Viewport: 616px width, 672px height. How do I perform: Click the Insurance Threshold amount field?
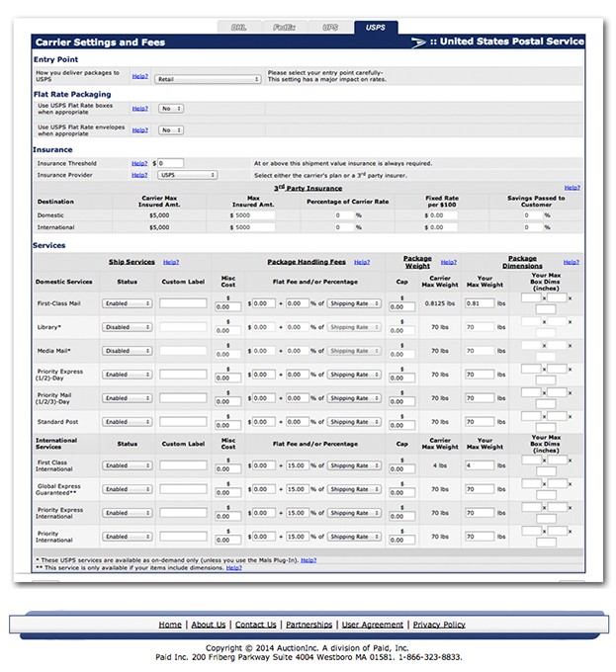[x=171, y=163]
